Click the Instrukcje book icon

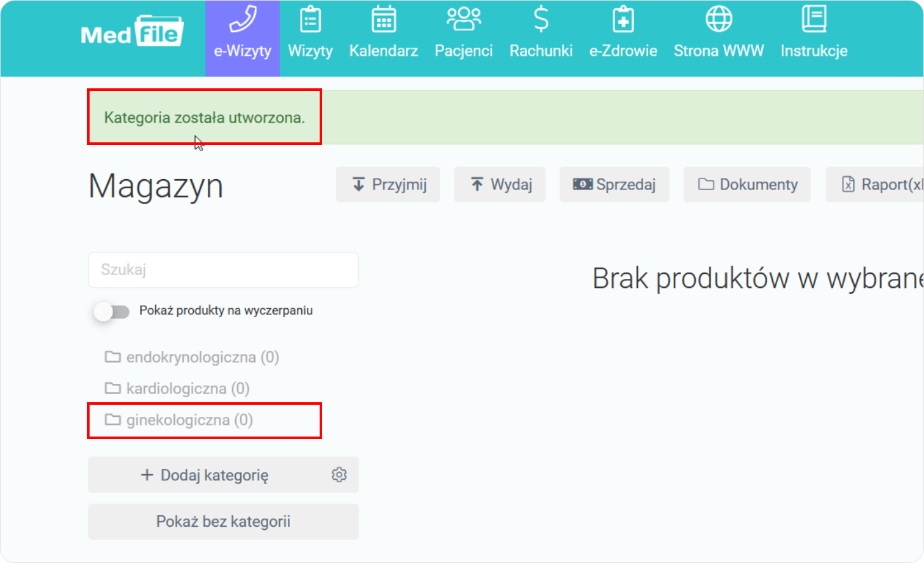pos(814,19)
